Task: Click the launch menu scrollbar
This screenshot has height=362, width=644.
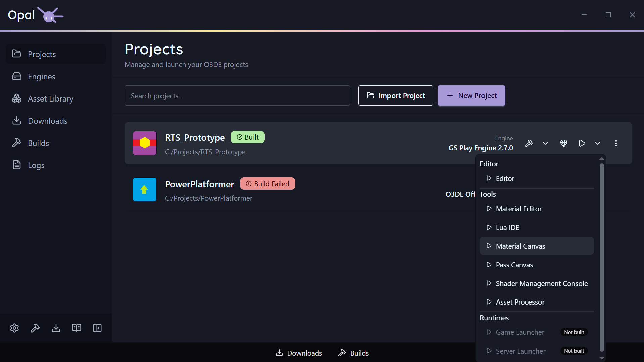Action: (x=602, y=257)
